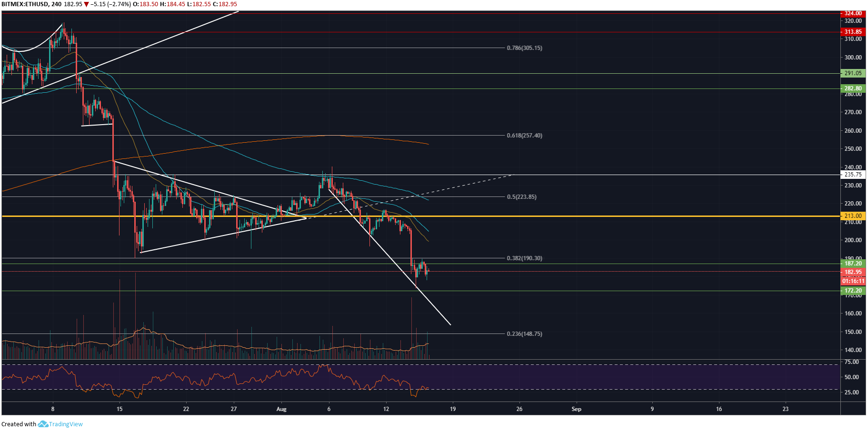Click the green 282.80 price label
868x431 pixels.
853,88
